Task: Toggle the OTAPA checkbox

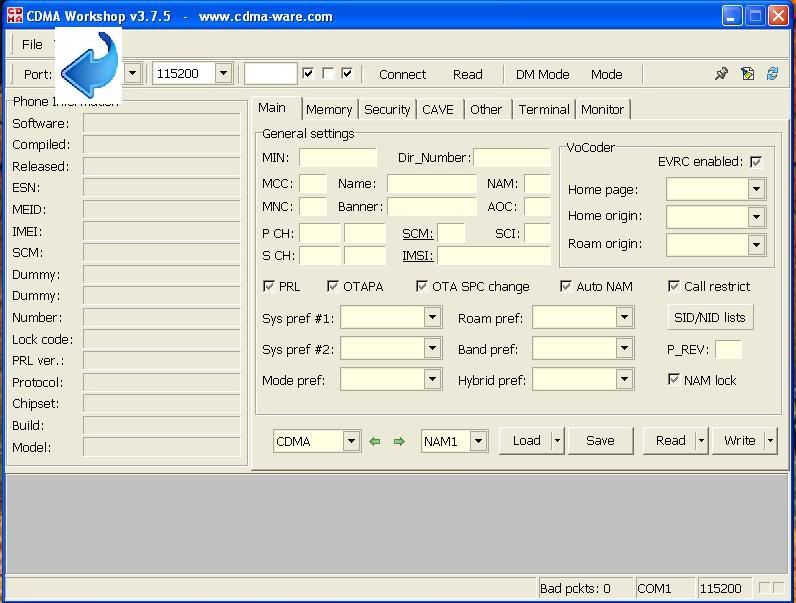Action: coord(333,286)
